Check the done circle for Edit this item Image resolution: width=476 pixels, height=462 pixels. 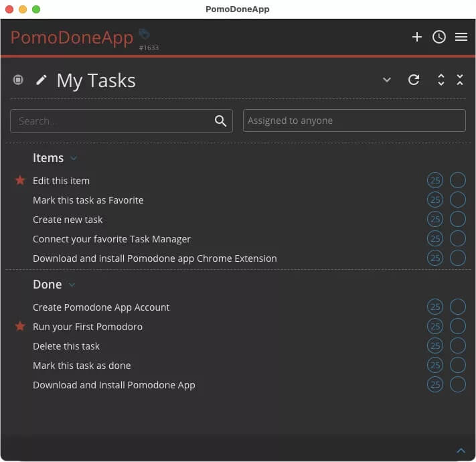tap(457, 181)
